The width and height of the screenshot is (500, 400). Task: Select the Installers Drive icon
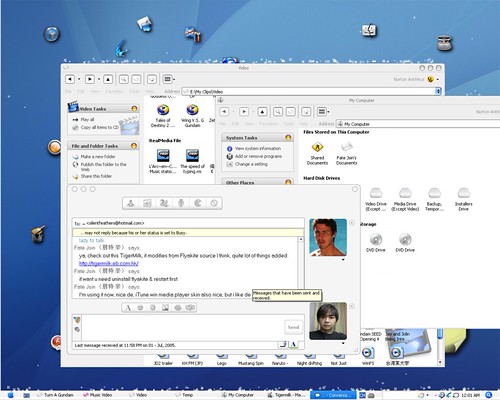pyautogui.click(x=463, y=199)
